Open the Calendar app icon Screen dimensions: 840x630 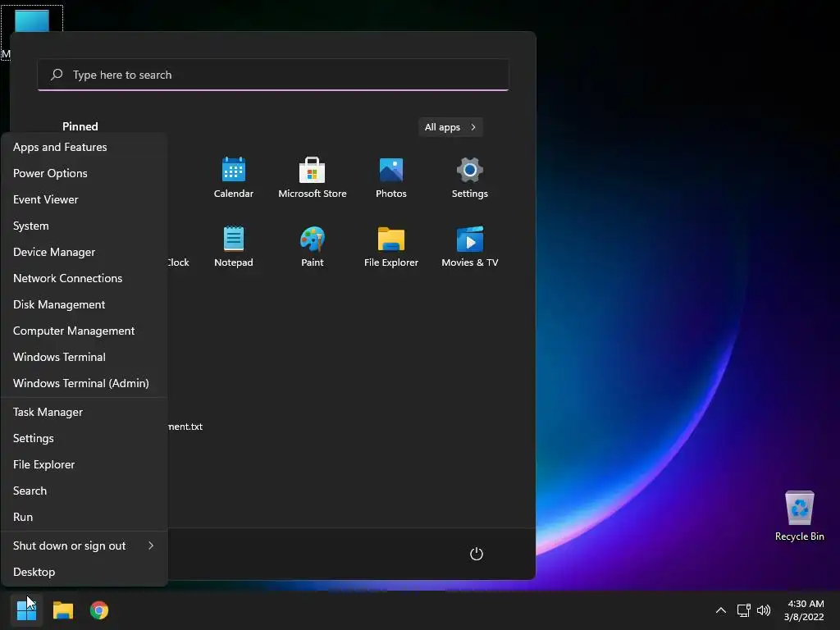click(234, 171)
